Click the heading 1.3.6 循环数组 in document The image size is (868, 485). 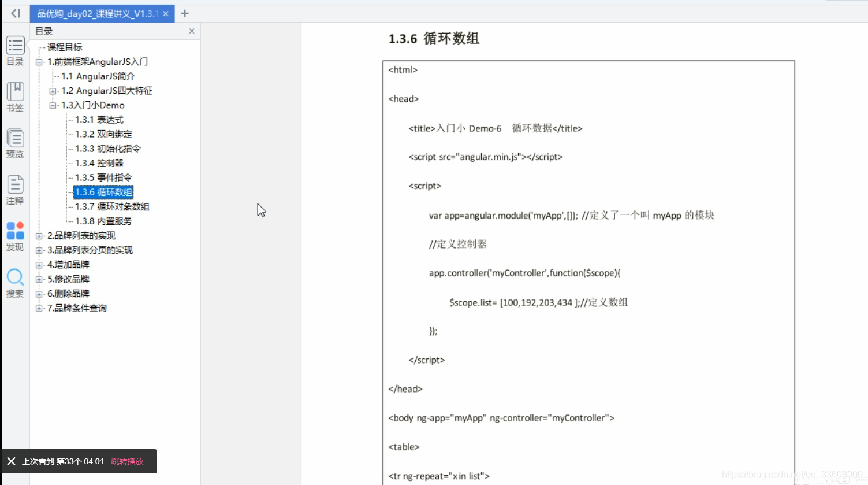[x=434, y=39]
